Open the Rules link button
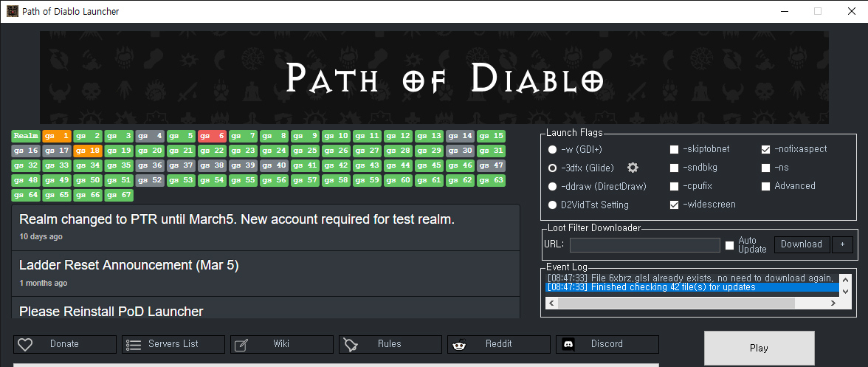 [390, 344]
